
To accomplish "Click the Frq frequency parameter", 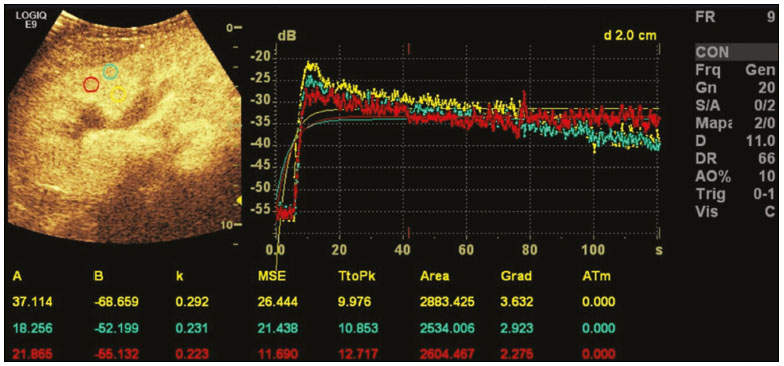I will pyautogui.click(x=736, y=70).
